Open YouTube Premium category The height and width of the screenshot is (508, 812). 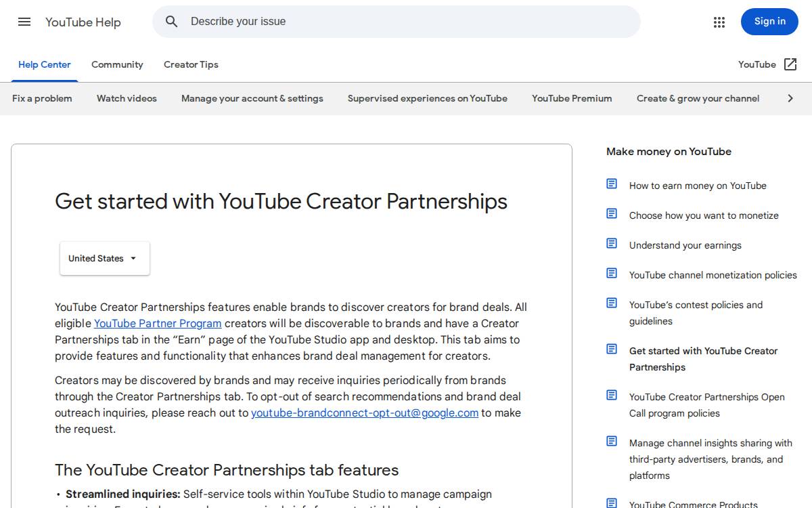pos(572,98)
